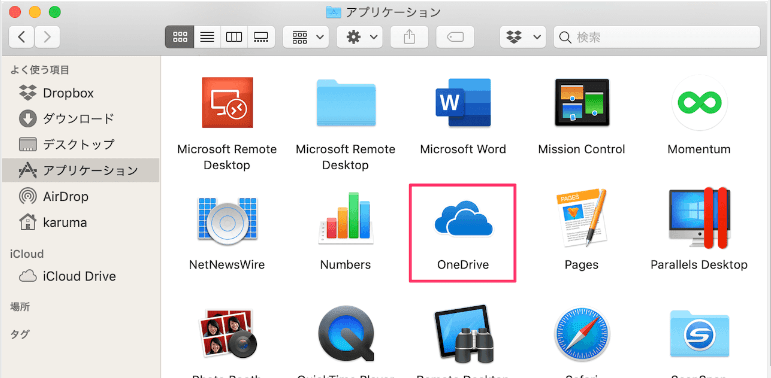Click into the 検索 search field
Viewport: 771px width, 378px height.
click(657, 37)
